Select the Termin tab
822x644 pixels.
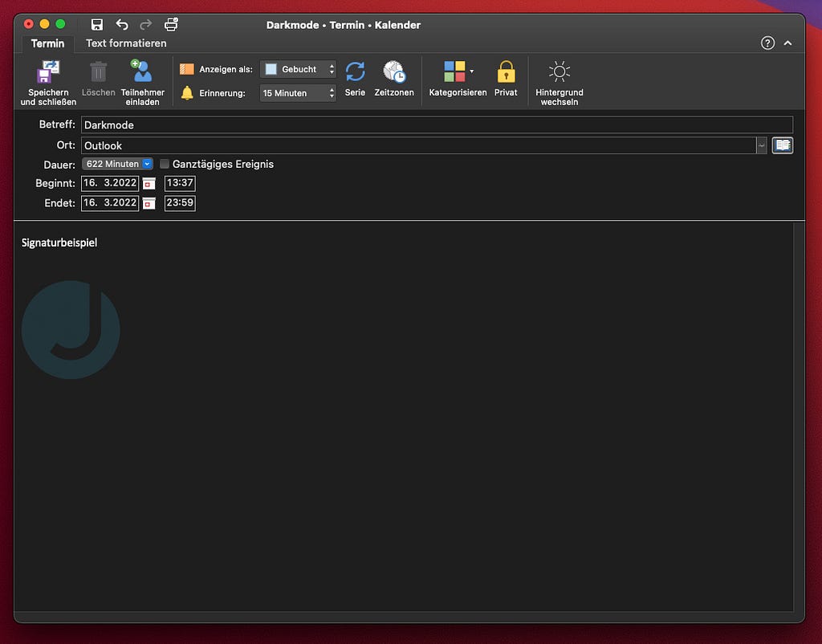47,43
